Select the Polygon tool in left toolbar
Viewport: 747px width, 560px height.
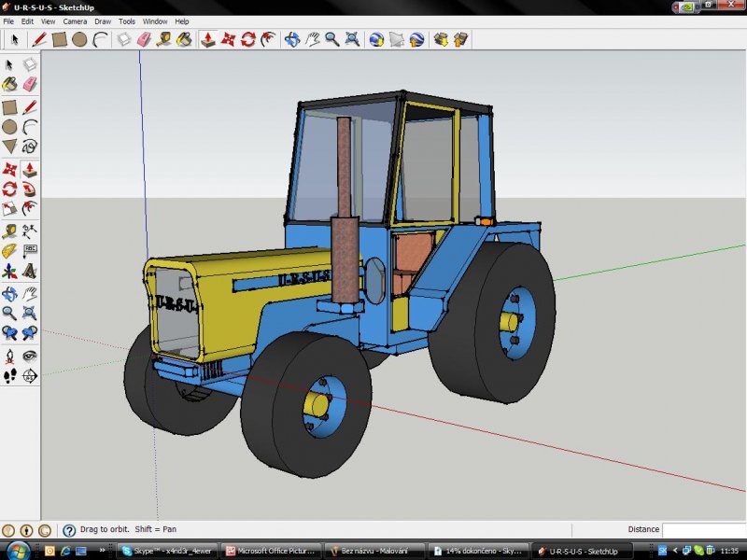(x=9, y=147)
